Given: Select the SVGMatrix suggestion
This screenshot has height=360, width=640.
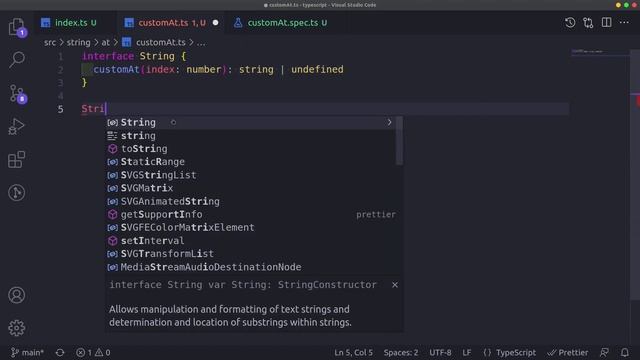Looking at the screenshot, I should pos(250,188).
